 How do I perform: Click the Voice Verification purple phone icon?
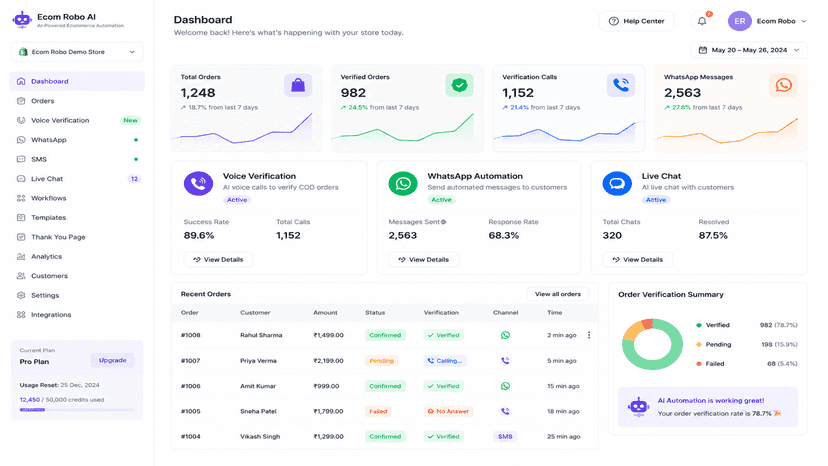pos(198,183)
